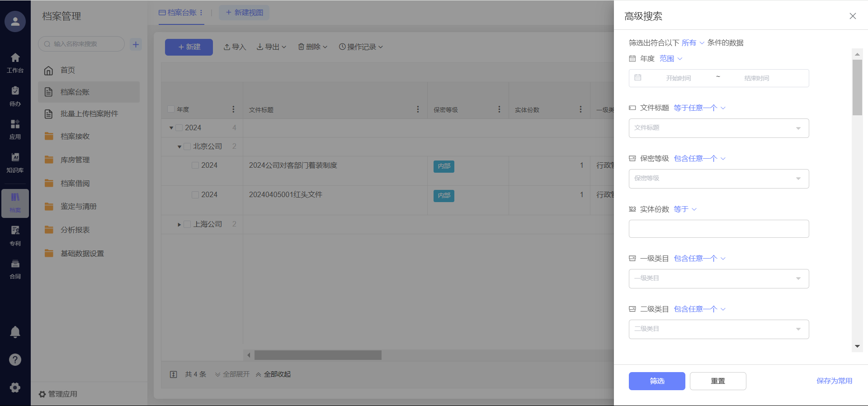Close the 高级搜索 panel
868x406 pixels.
click(x=853, y=16)
